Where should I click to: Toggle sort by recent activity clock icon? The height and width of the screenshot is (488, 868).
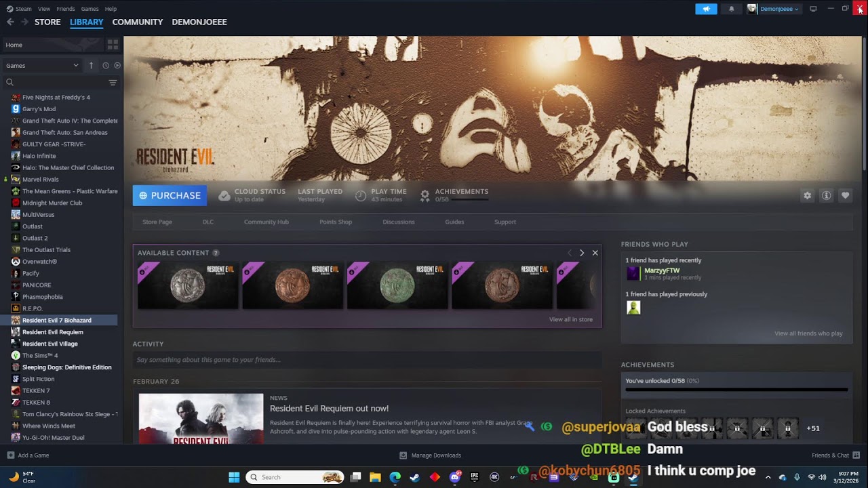click(106, 66)
